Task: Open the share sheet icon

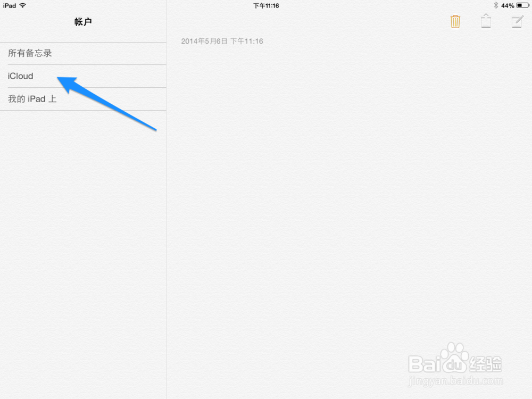Action: click(486, 21)
